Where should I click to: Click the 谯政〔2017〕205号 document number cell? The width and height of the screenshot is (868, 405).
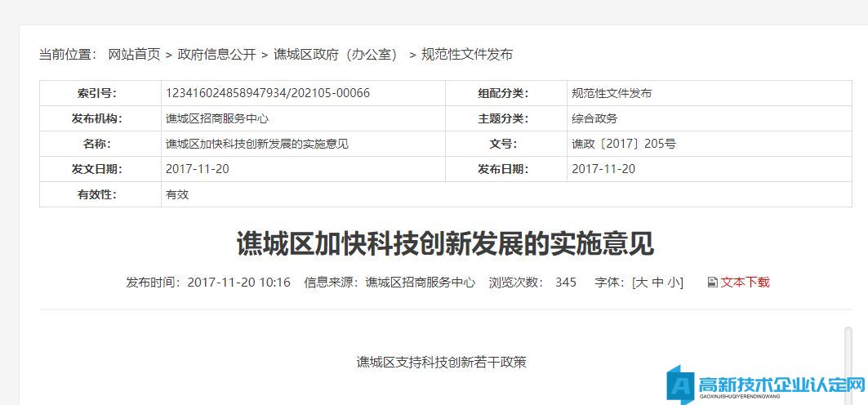[x=623, y=144]
